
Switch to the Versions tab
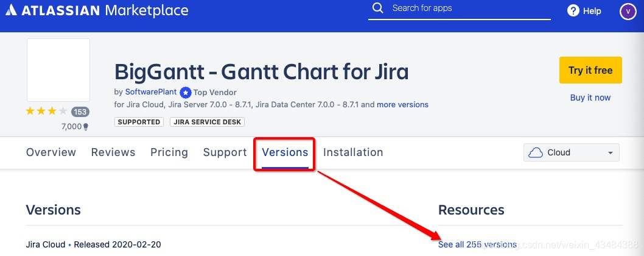(x=285, y=152)
